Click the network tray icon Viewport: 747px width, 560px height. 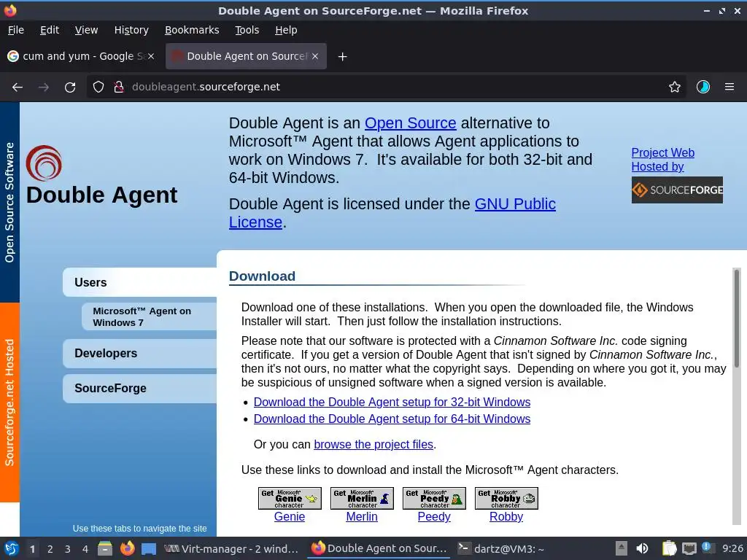[x=689, y=548]
